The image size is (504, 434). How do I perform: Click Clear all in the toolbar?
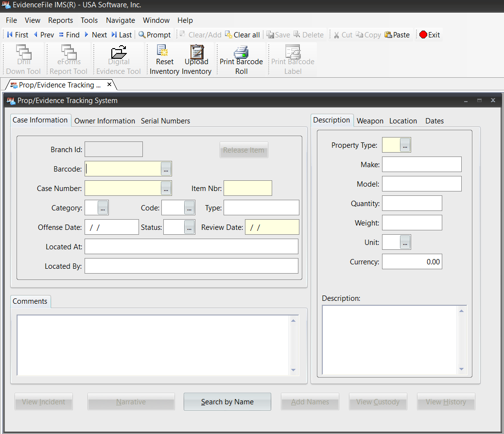point(242,35)
